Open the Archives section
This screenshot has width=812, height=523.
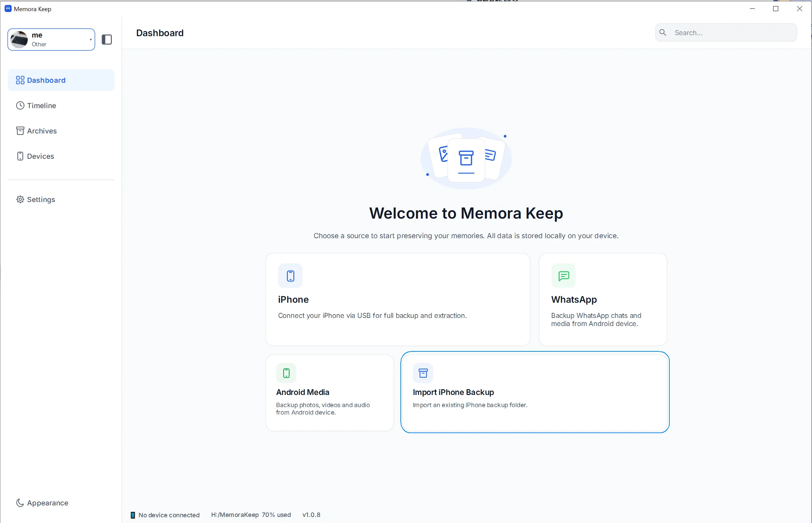click(61, 131)
